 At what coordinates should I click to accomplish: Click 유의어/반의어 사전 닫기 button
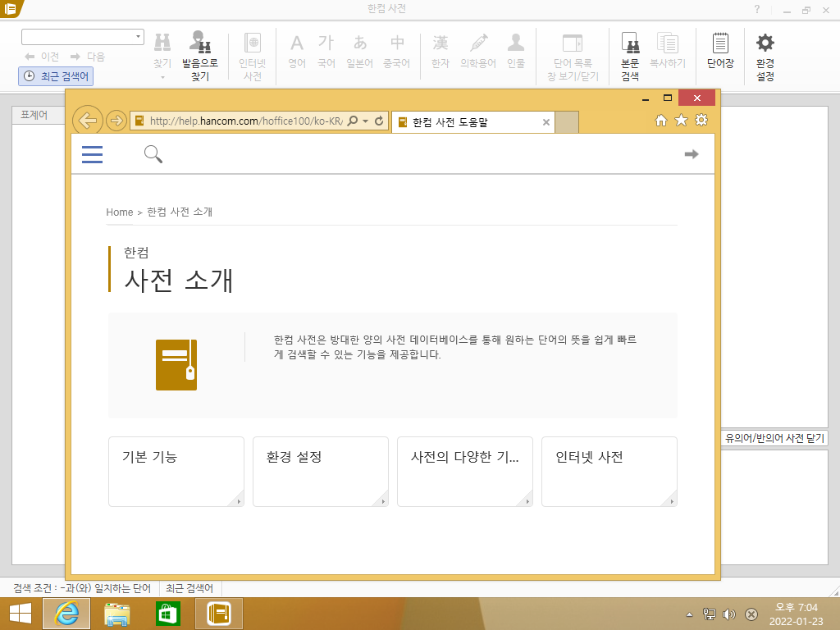click(774, 438)
